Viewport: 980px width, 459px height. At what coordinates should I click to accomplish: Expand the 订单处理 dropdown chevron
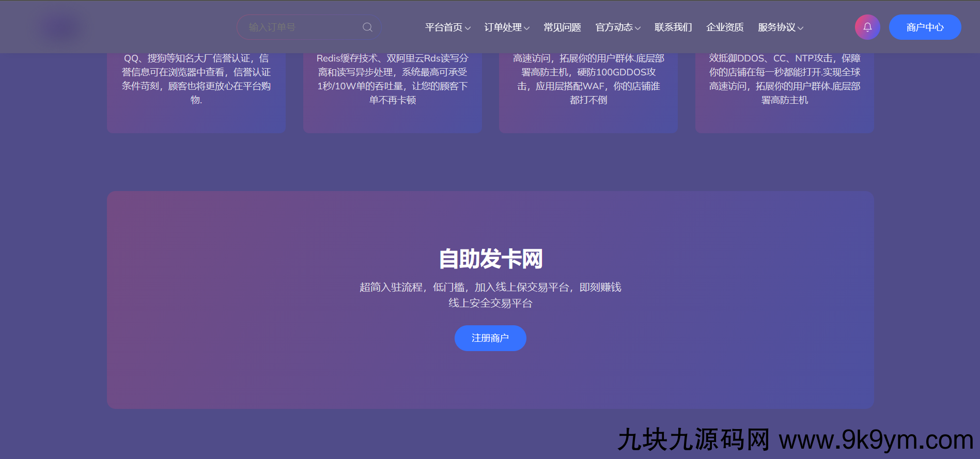[x=526, y=28]
